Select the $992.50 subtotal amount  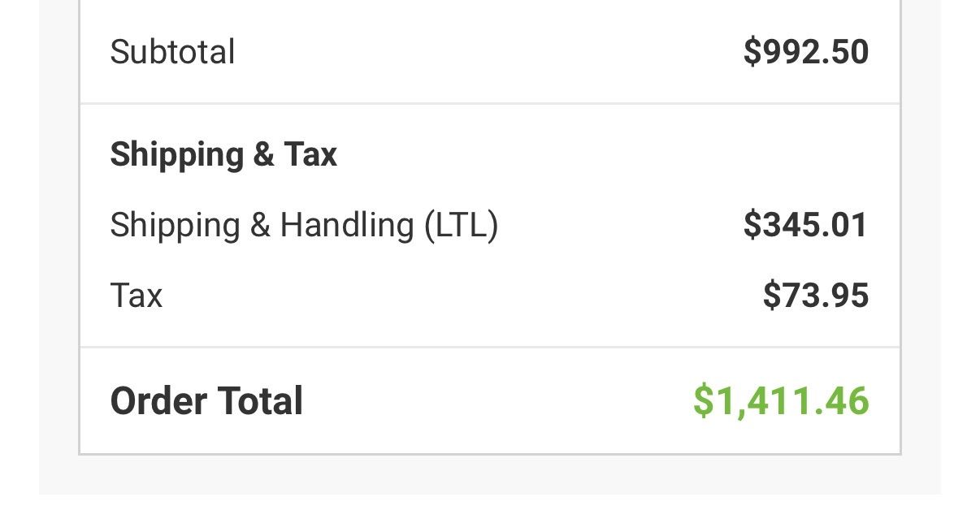click(x=806, y=52)
